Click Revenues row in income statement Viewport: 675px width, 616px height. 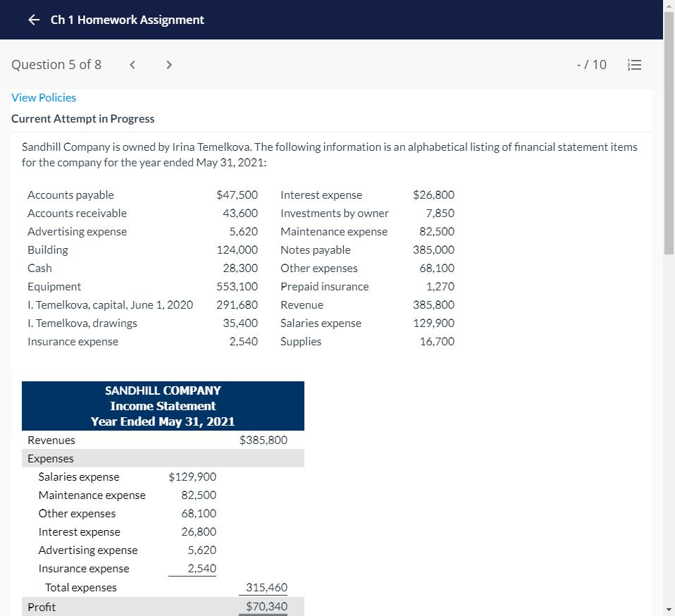click(163, 441)
